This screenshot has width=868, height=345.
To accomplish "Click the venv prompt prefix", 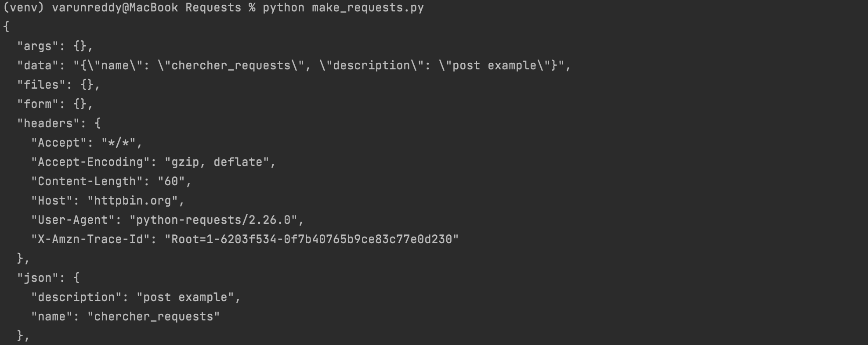I will coord(24,8).
